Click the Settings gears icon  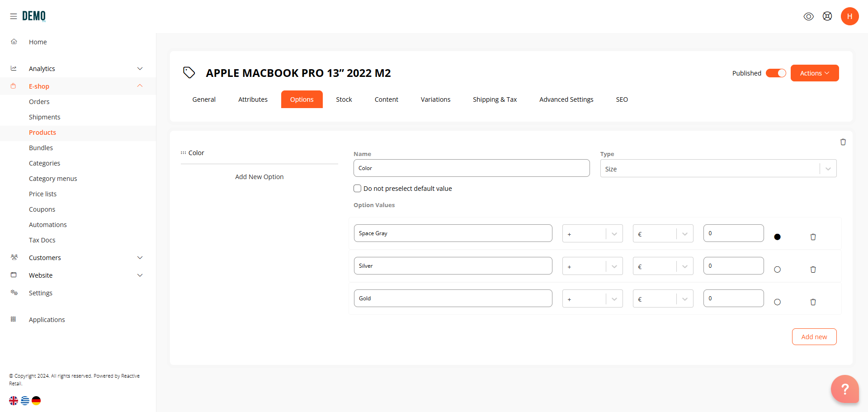[14, 293]
